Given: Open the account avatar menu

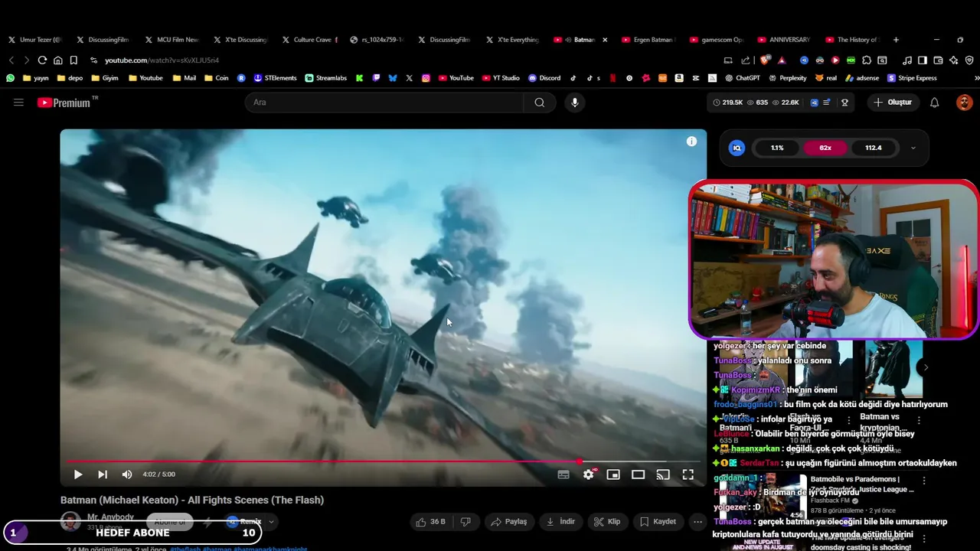Looking at the screenshot, I should click(x=964, y=103).
